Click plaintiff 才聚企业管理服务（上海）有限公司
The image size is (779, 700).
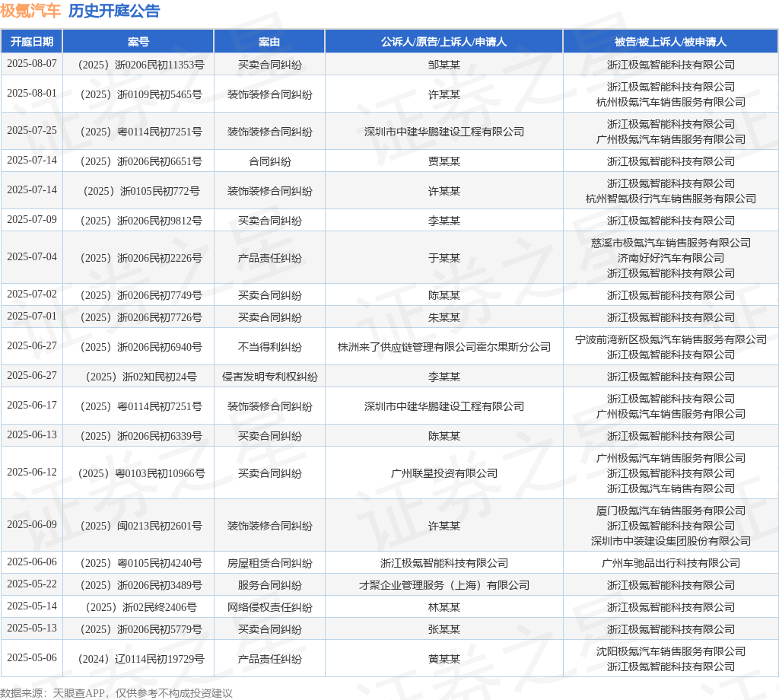coord(444,585)
